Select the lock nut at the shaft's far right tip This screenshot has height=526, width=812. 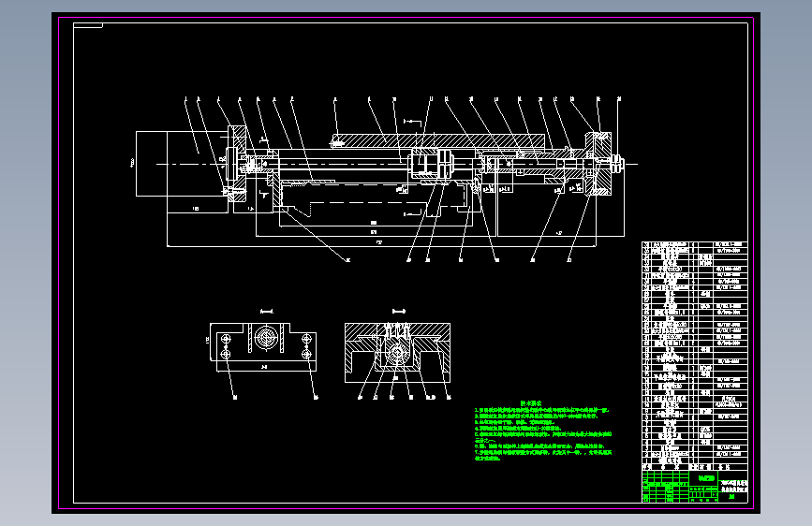pyautogui.click(x=618, y=164)
